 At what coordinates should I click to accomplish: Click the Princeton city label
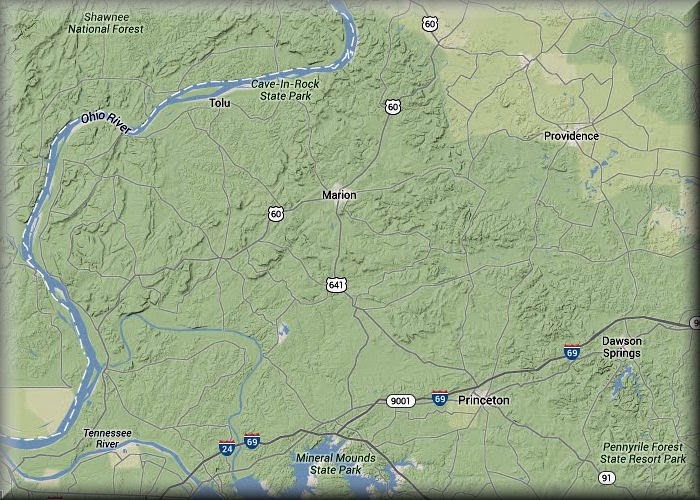[483, 400]
